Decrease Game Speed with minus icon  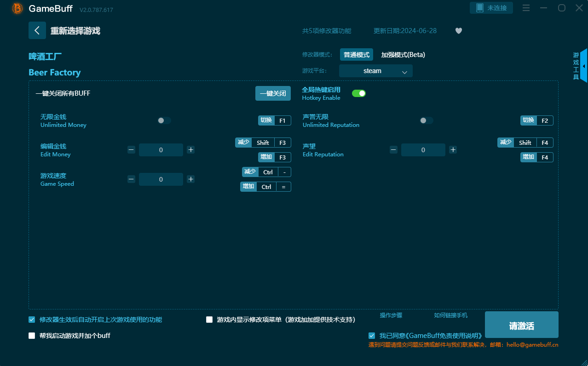(131, 179)
